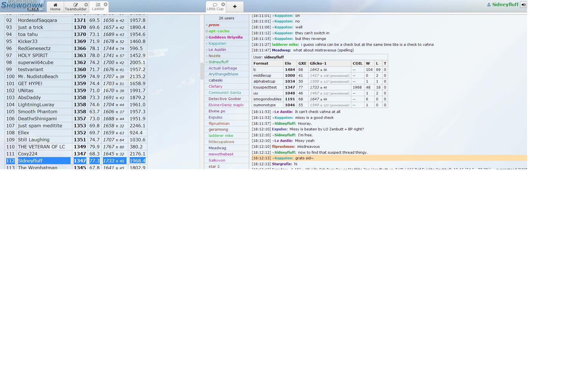Click Stargrafix's name in chat

tap(282, 164)
